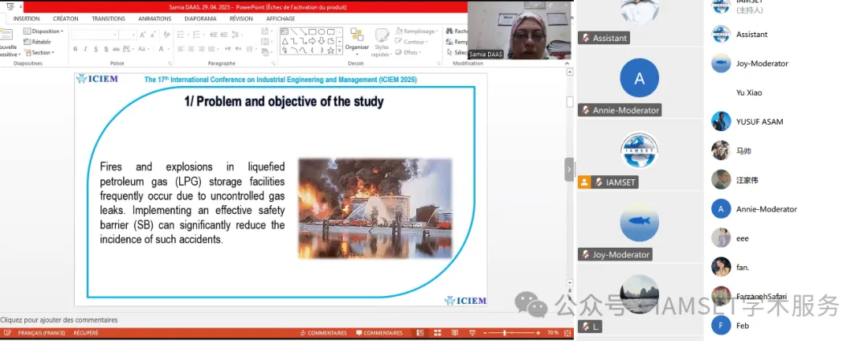Select the star shape in shapes gallery
868x341 pixels.
(330, 51)
